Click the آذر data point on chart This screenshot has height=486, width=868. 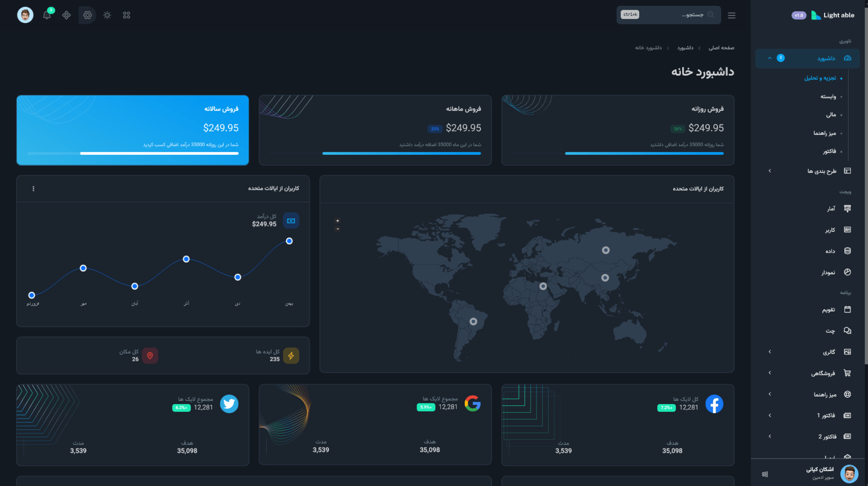[x=186, y=259]
